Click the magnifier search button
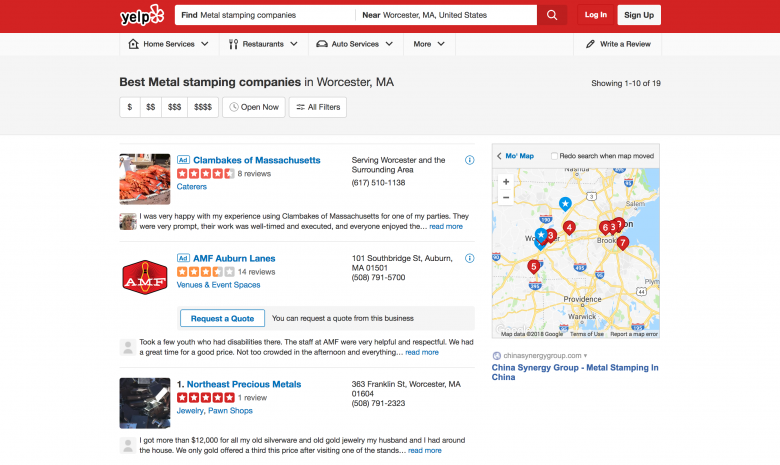The width and height of the screenshot is (780, 465). (x=552, y=15)
